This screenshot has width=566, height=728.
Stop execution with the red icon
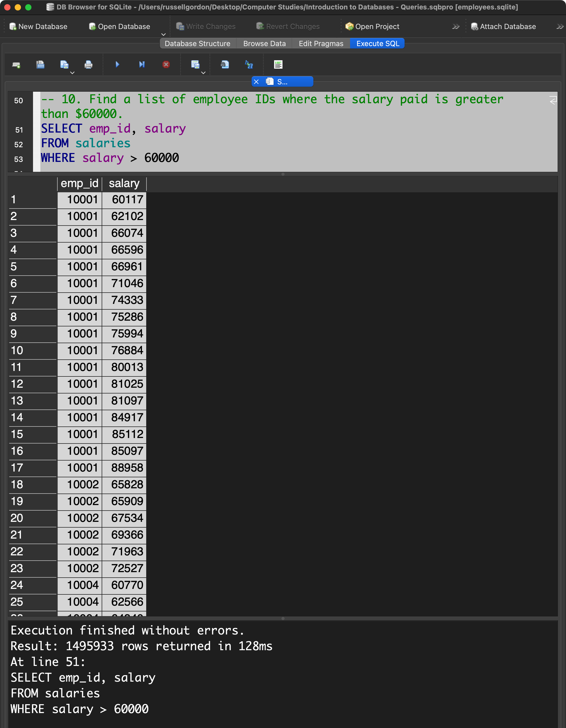tap(166, 65)
